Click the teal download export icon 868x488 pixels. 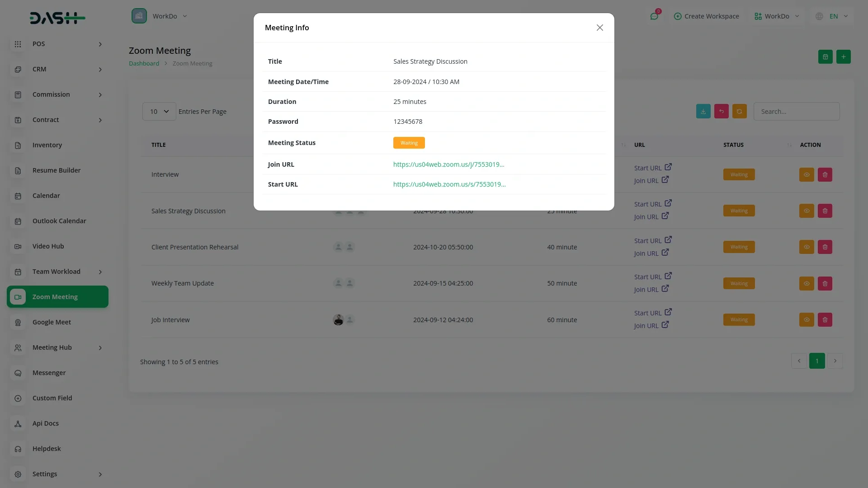pyautogui.click(x=703, y=112)
